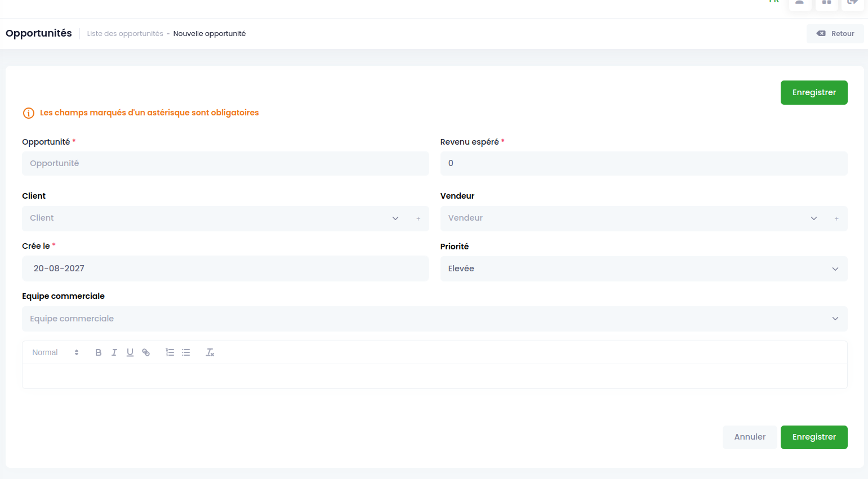Screen dimensions: 868x479
Task: Go to Liste des opportunités breadcrumb
Action: point(125,34)
